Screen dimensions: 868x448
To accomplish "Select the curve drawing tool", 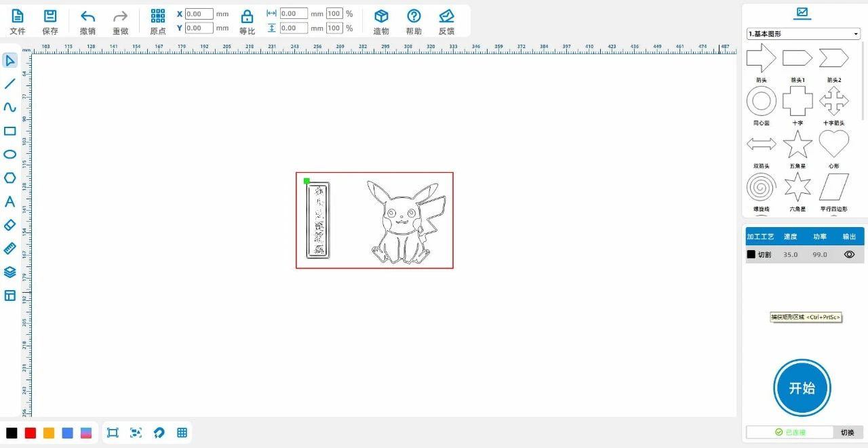I will click(x=9, y=107).
